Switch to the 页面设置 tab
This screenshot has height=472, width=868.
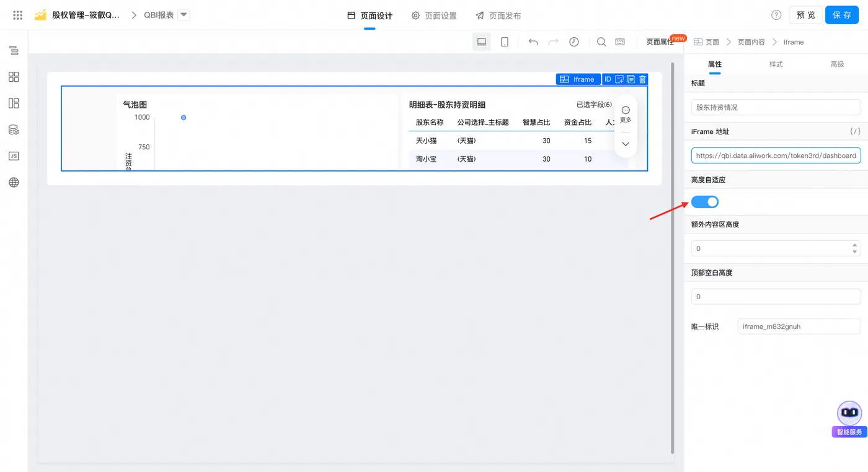[x=434, y=15]
